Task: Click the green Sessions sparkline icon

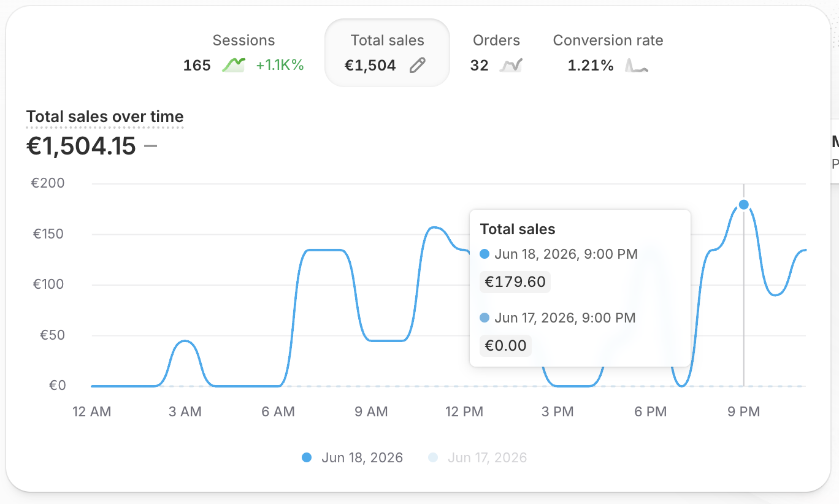Action: pyautogui.click(x=234, y=65)
